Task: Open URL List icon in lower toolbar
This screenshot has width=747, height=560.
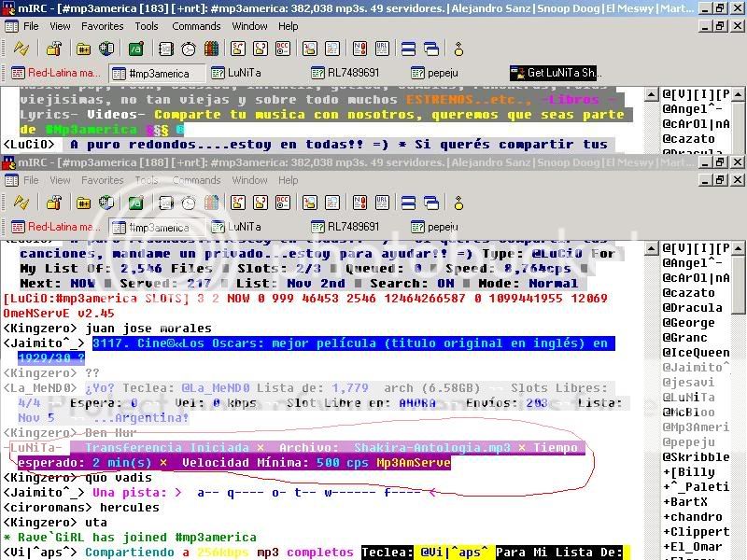Action: pos(382,203)
